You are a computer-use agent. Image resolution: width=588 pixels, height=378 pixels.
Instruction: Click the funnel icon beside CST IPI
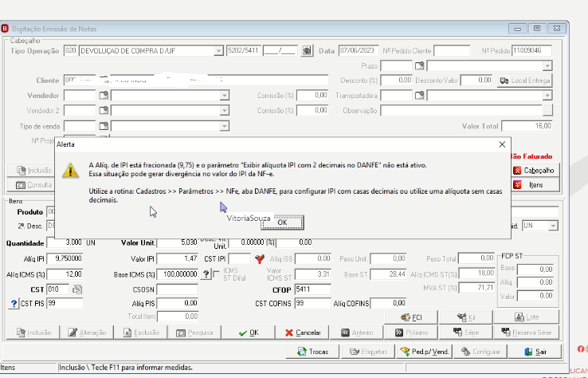260,258
